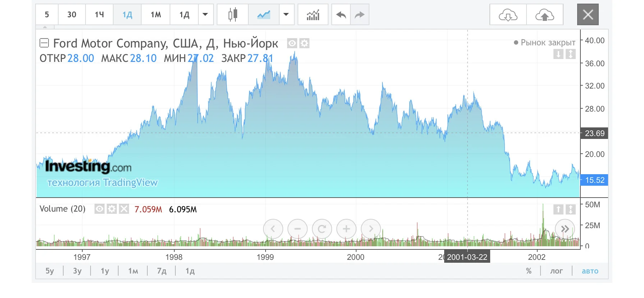Screen dimensions: 644x298
Task: Open Volume indicator settings gear
Action: pyautogui.click(x=112, y=209)
